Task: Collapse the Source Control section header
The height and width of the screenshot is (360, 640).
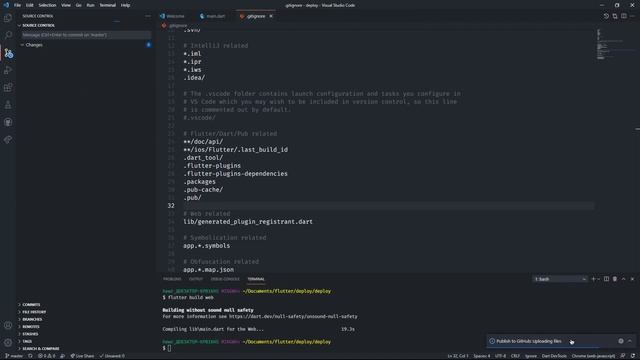Action: tap(38, 25)
